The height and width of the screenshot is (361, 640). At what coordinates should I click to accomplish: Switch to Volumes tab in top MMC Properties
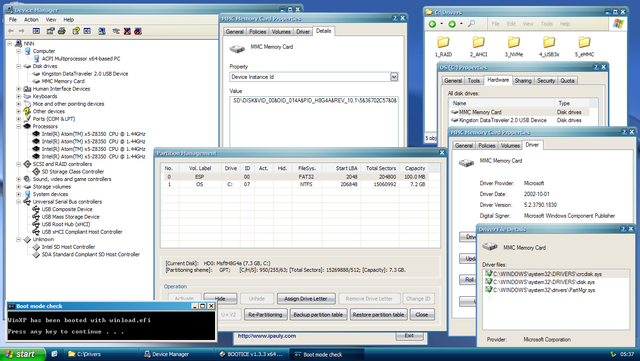click(281, 31)
